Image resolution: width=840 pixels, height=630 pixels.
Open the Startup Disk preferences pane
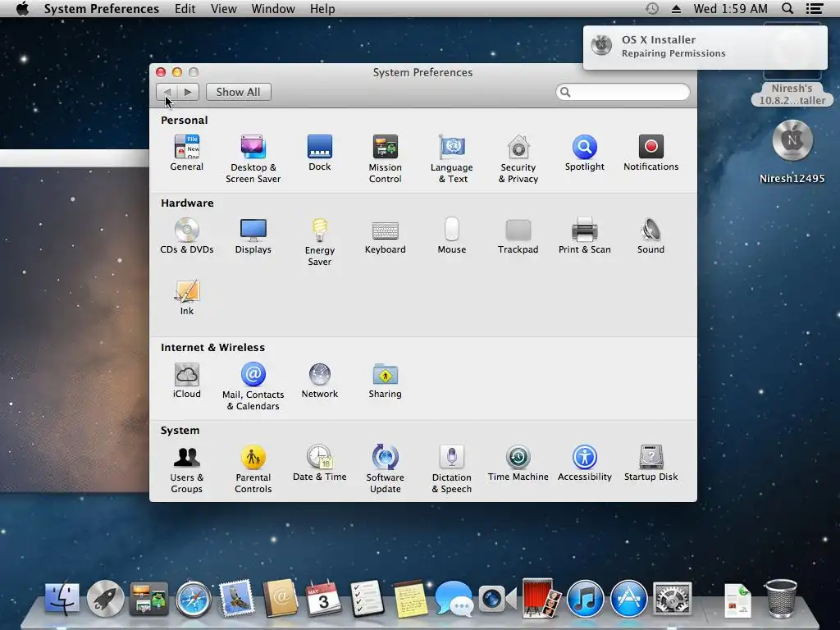(651, 463)
